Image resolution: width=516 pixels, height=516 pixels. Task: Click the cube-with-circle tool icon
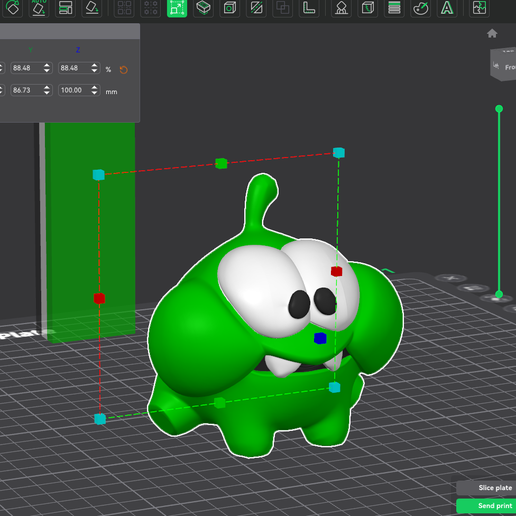230,8
